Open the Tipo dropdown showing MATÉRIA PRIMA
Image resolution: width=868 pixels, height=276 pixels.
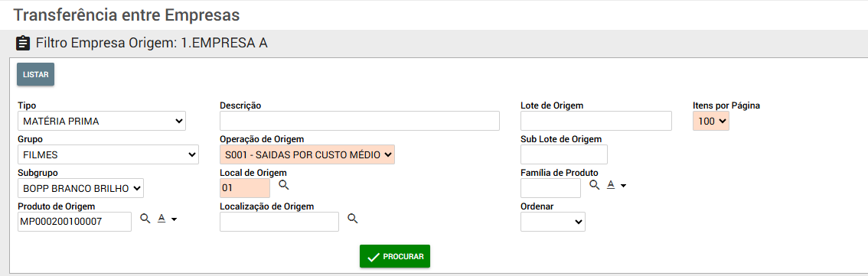pos(102,121)
